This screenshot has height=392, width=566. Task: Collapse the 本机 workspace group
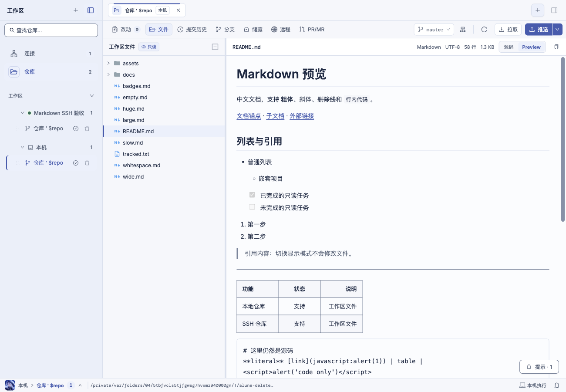pyautogui.click(x=23, y=148)
